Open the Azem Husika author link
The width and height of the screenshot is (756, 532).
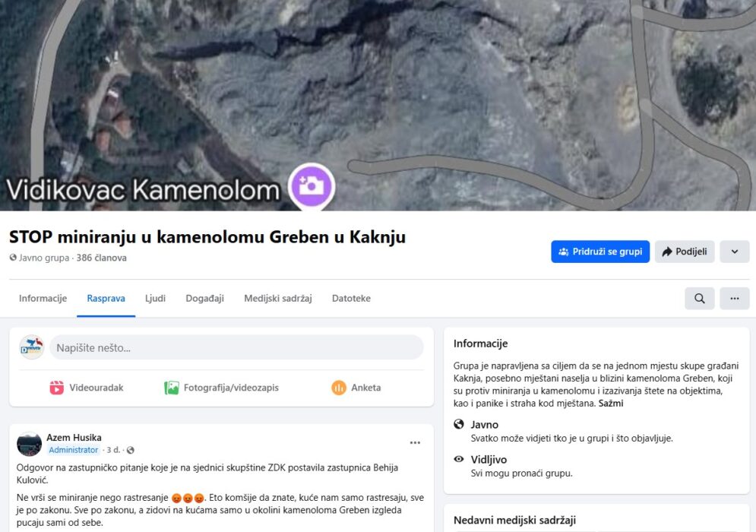click(x=74, y=438)
